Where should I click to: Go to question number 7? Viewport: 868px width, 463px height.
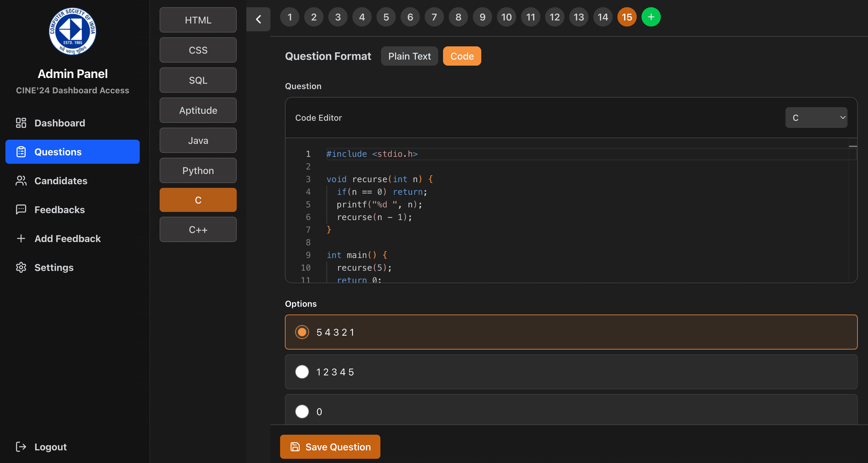tap(434, 17)
